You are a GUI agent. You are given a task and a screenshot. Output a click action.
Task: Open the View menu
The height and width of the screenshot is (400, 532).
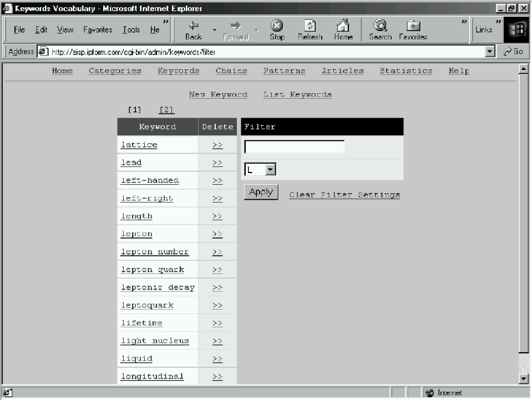pos(65,30)
